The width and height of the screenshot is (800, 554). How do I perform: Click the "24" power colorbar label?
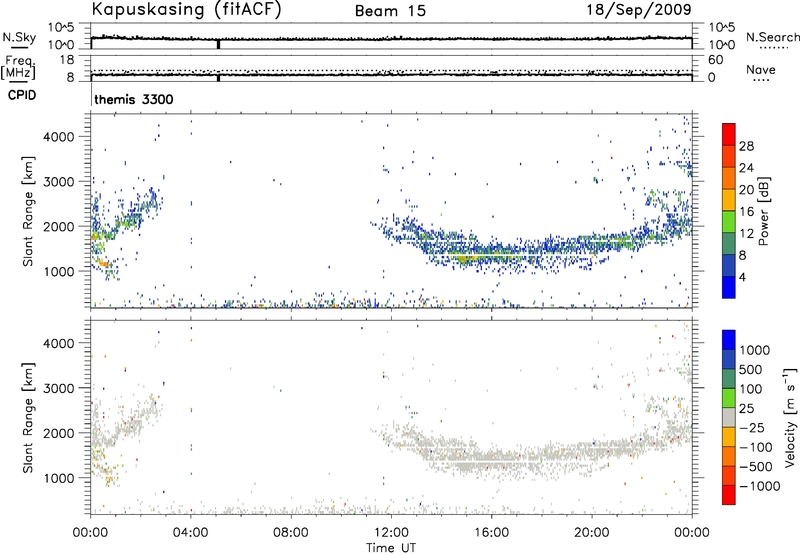point(746,168)
